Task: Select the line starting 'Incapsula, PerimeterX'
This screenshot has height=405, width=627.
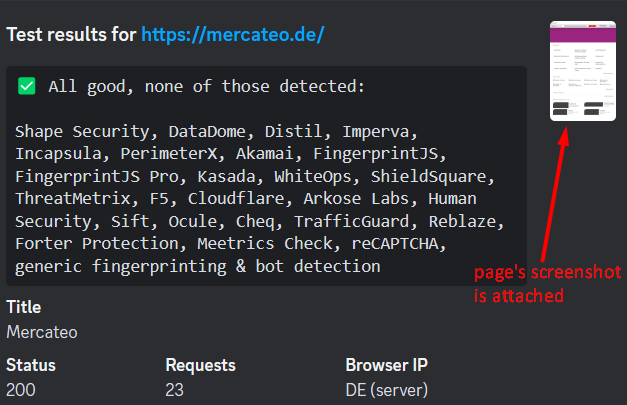Action: (x=231, y=154)
